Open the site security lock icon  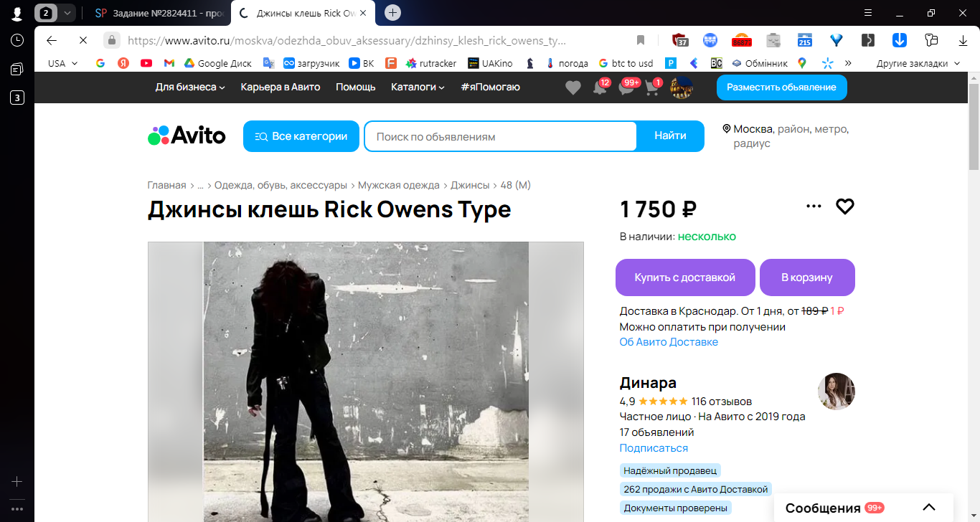point(111,40)
